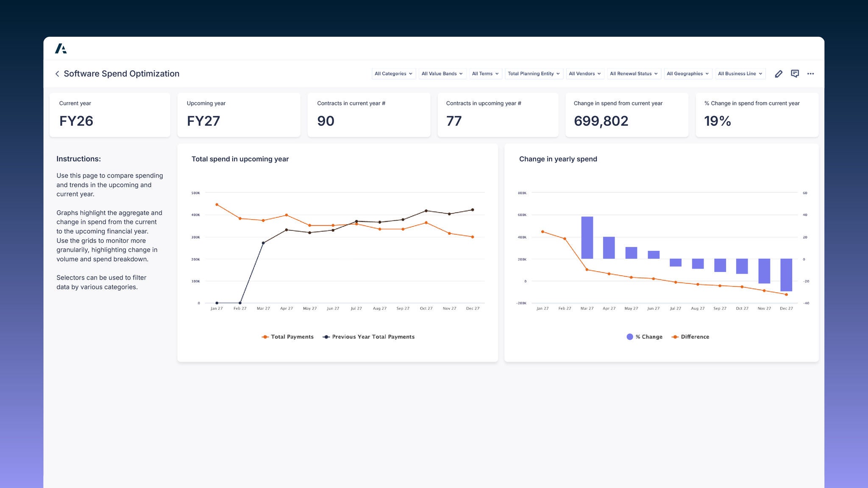Open the All Terms selector
Screen dimensions: 868x488
coord(485,74)
